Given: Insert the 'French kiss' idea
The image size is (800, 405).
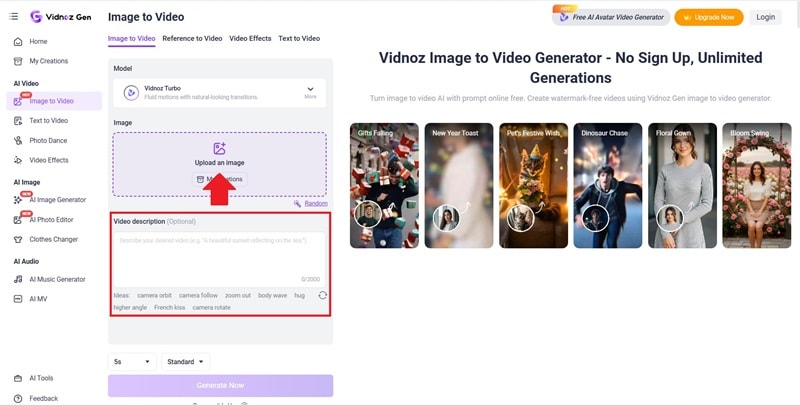Looking at the screenshot, I should tap(169, 308).
